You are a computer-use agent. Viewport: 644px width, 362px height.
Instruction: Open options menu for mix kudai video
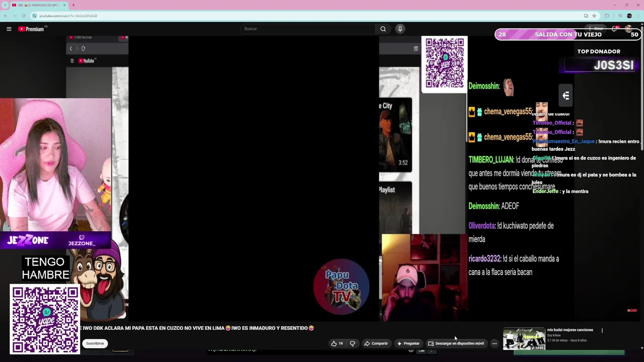602,330
